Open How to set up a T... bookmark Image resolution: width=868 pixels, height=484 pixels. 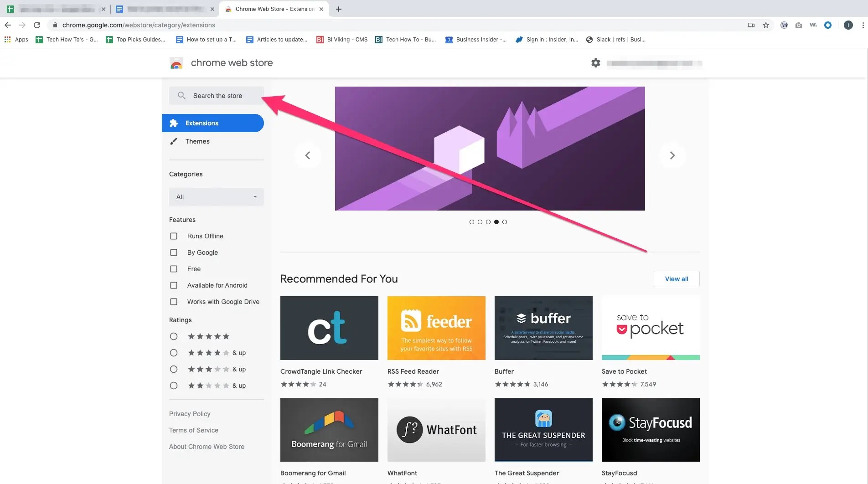(x=207, y=40)
